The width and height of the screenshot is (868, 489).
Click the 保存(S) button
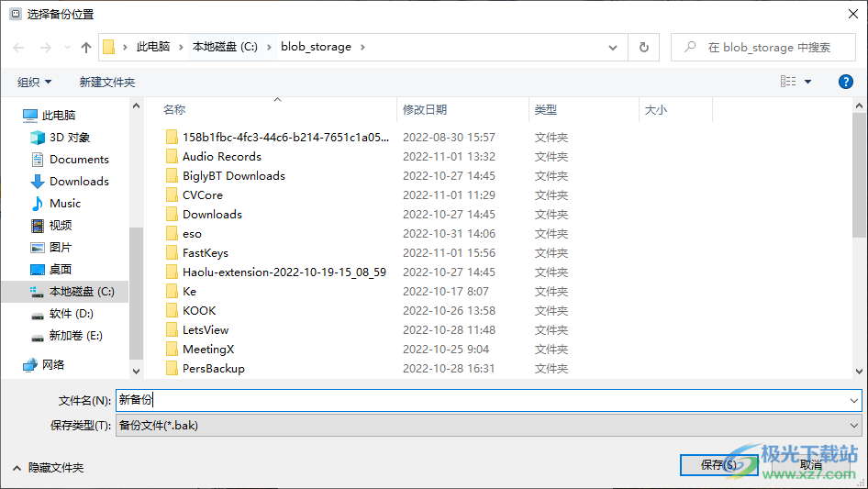coord(718,465)
